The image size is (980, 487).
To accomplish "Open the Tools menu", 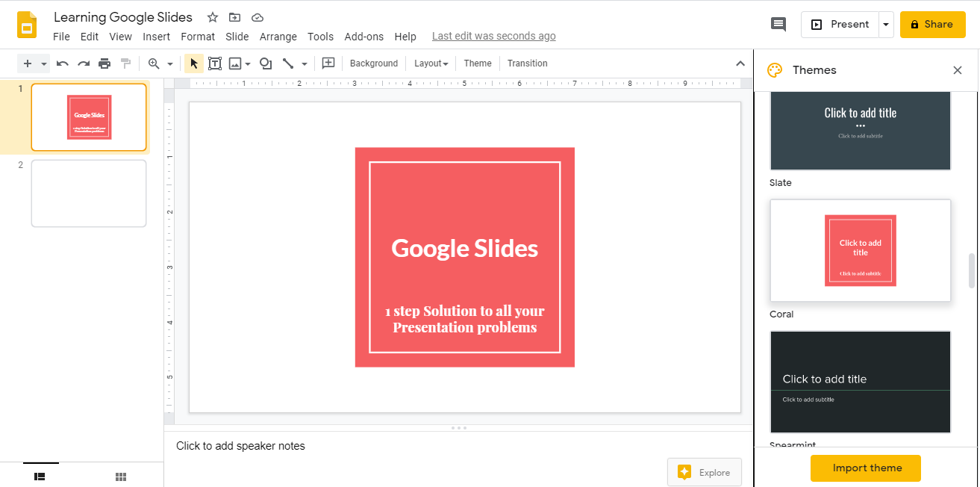I will click(320, 37).
